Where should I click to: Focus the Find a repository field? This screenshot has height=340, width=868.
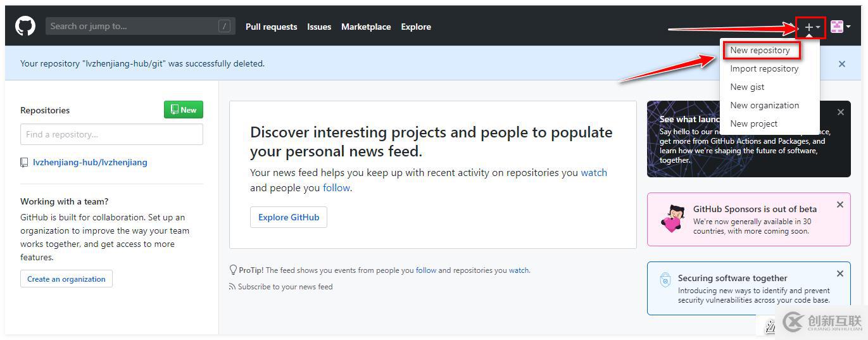[x=111, y=134]
